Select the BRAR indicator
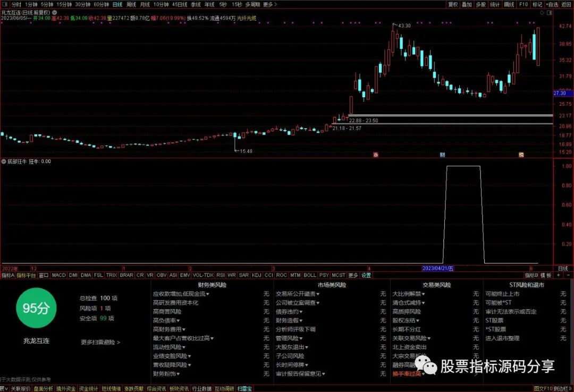This screenshot has height=392, width=574. (x=126, y=275)
